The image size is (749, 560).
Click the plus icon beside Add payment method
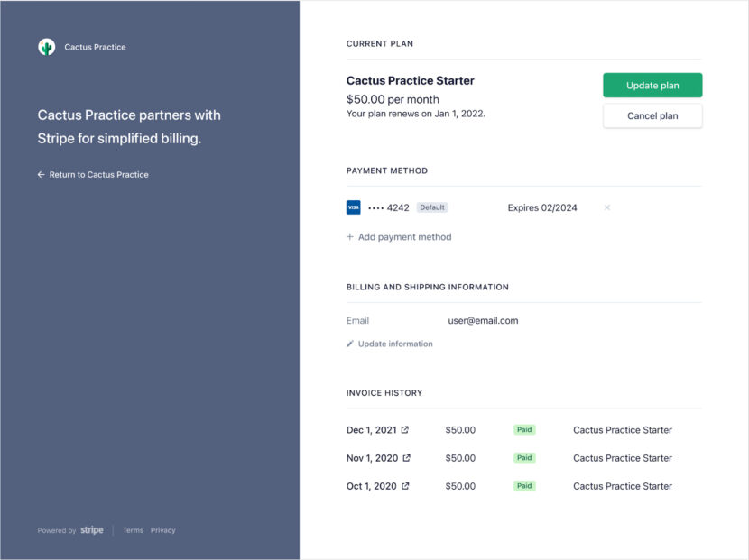tap(349, 236)
